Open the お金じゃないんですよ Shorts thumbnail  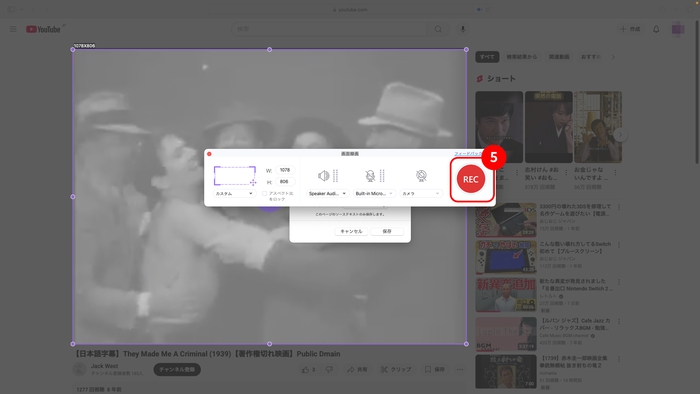(x=598, y=127)
